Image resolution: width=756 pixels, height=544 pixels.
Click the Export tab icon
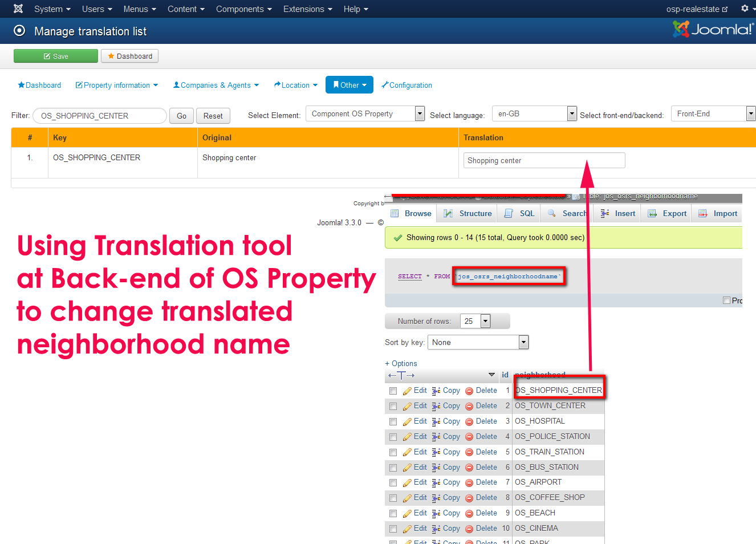coord(652,213)
